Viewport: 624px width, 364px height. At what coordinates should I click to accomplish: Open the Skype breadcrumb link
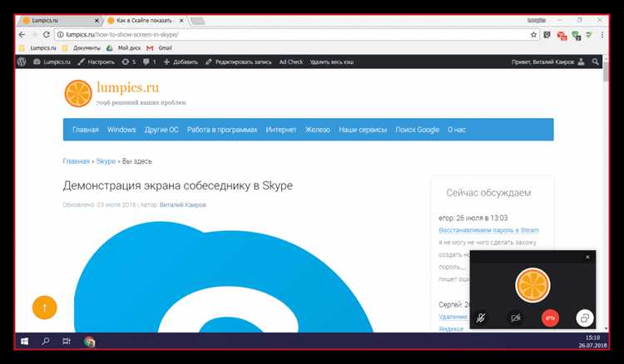pyautogui.click(x=106, y=161)
